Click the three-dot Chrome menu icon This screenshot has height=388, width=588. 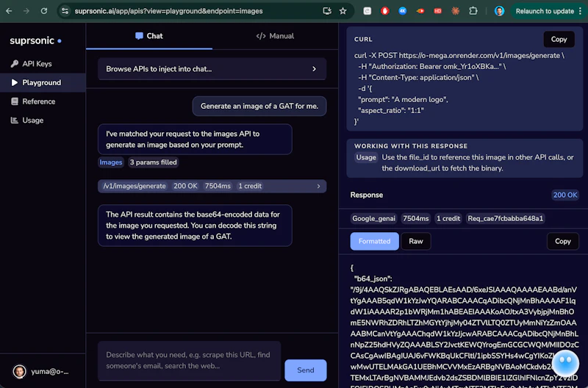580,11
